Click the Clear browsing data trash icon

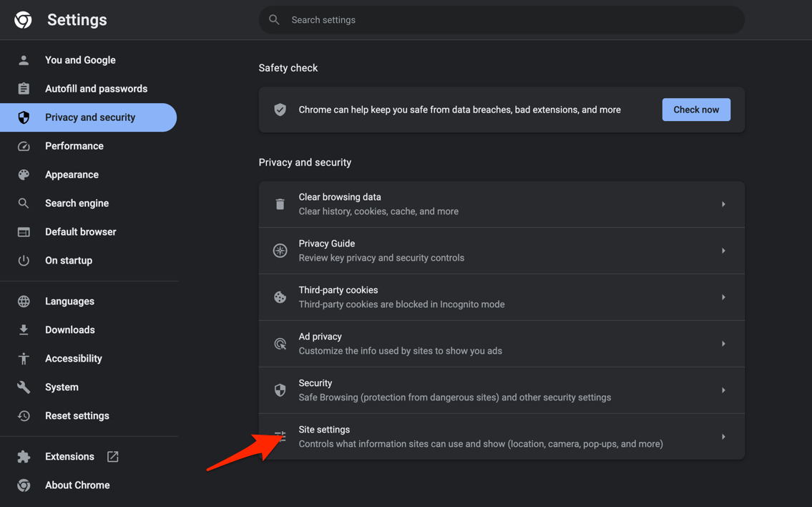280,203
